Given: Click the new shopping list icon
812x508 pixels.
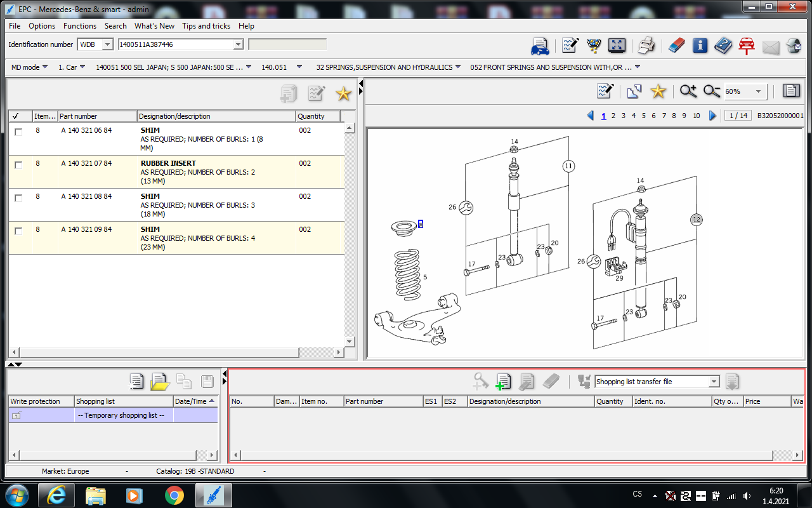Looking at the screenshot, I should click(136, 382).
